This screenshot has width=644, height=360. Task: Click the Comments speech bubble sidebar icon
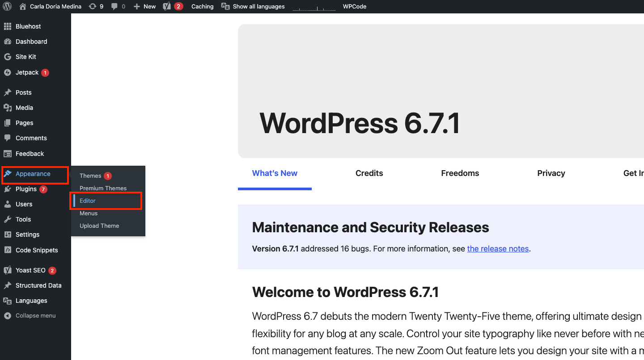[8, 138]
